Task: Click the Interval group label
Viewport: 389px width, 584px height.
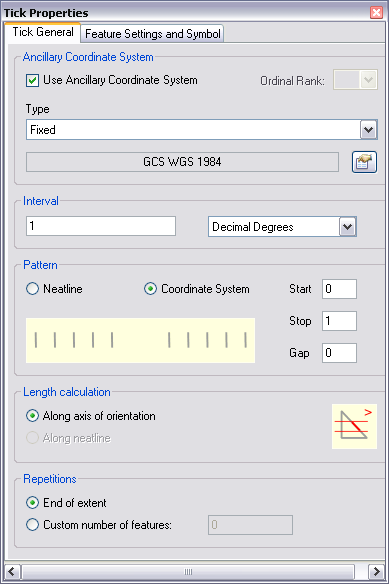Action: click(x=41, y=201)
